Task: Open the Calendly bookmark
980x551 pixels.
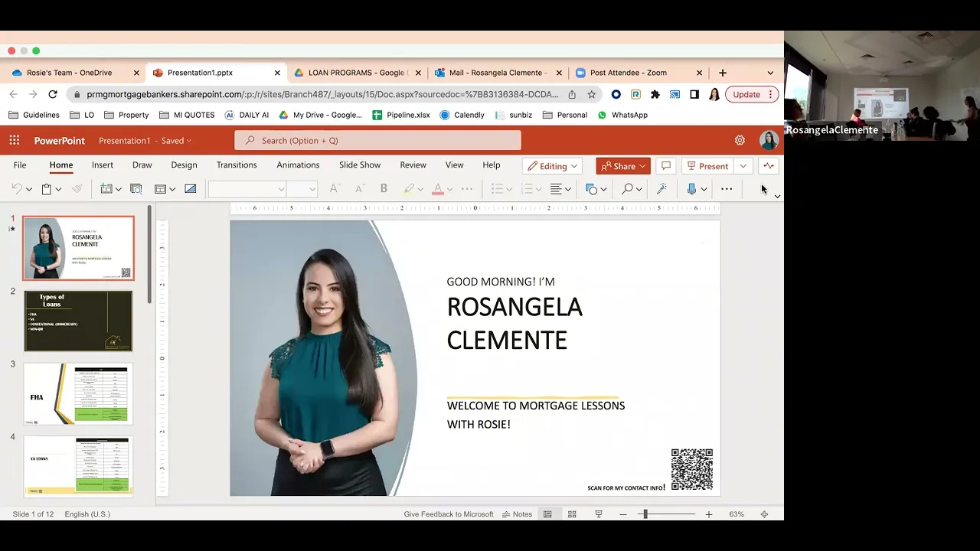Action: (x=462, y=115)
